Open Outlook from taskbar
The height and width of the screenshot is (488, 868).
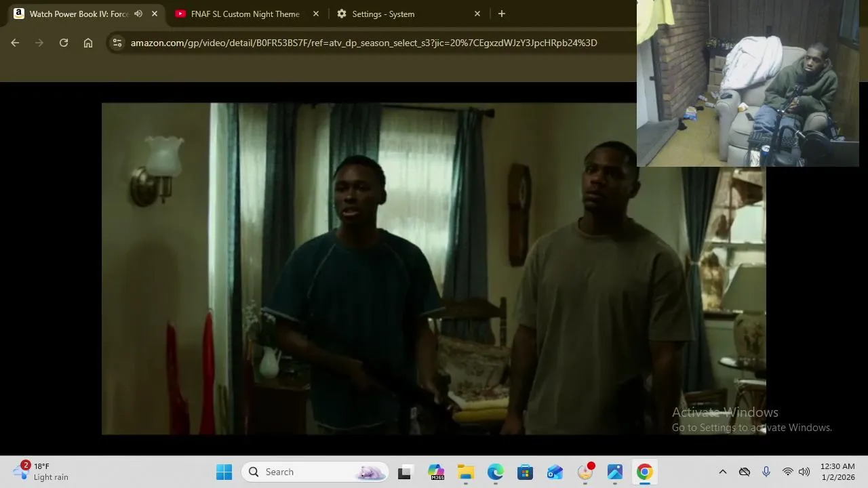pyautogui.click(x=555, y=472)
